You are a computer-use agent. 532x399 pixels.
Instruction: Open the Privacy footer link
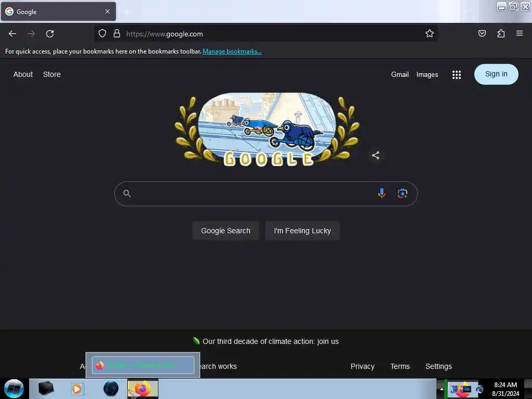pyautogui.click(x=362, y=366)
